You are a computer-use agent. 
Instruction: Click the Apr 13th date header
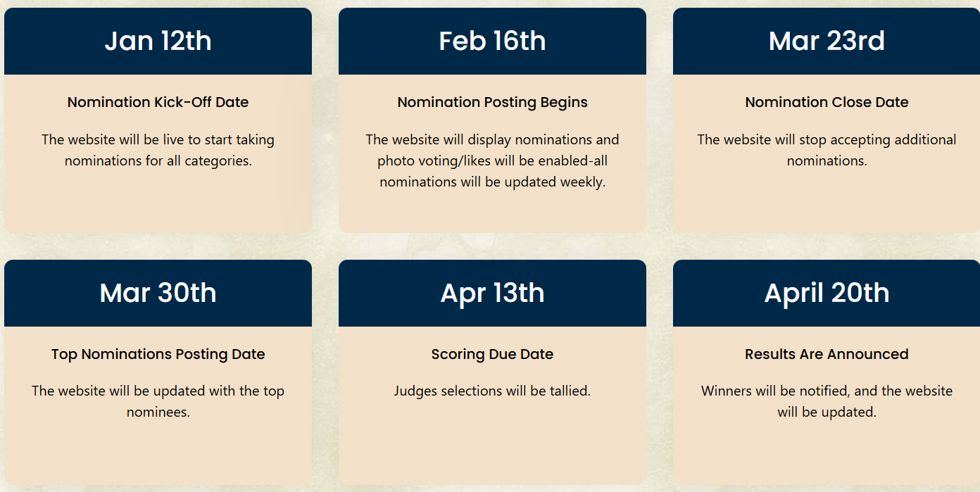[492, 293]
